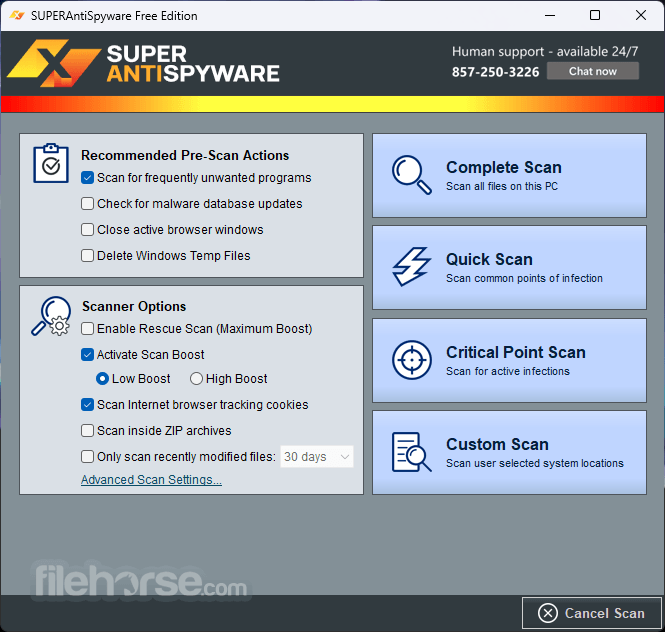665x632 pixels.
Task: Click the X icon on Cancel Scan
Action: coord(548,613)
